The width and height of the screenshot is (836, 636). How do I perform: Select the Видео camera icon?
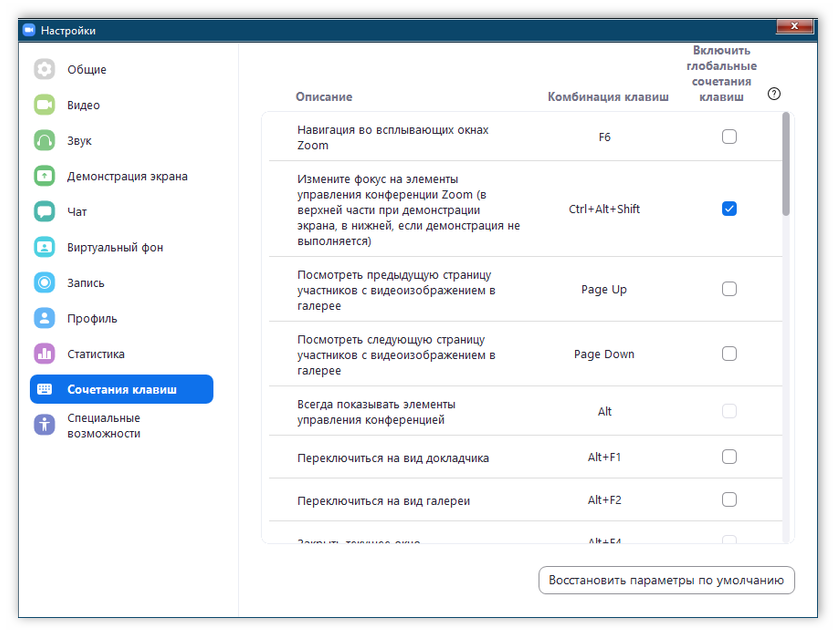click(x=44, y=105)
